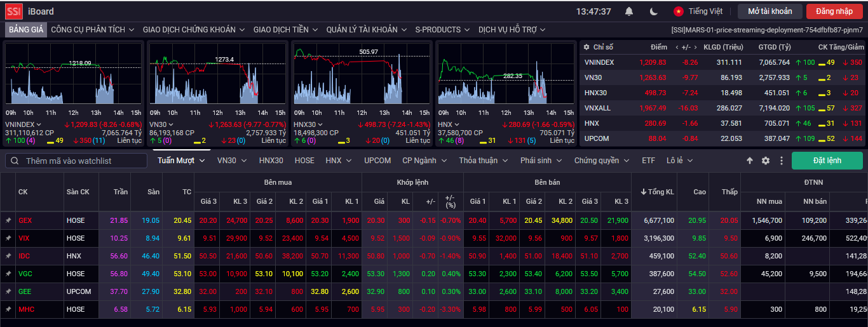Open DỊCH VỤ HỖ TRỢ menu

tap(513, 30)
